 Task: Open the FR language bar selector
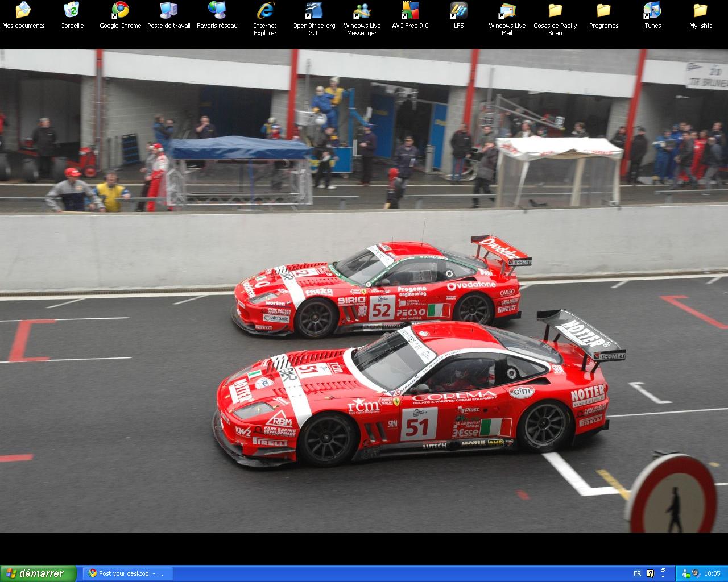tap(637, 573)
